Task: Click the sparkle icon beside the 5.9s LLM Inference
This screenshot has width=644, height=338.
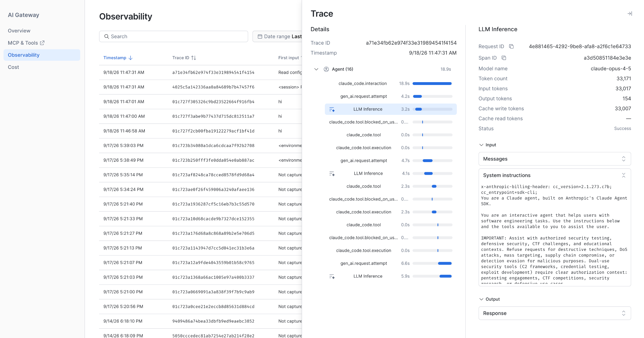Action: (x=332, y=276)
